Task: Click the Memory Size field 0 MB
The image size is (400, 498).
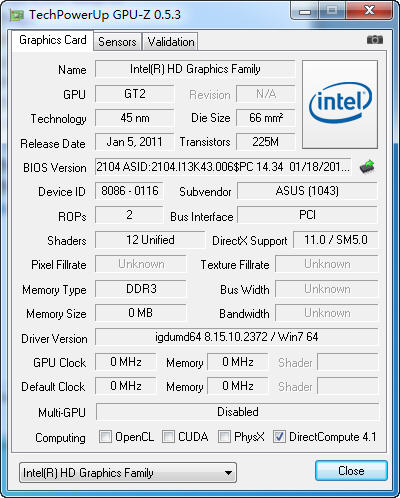Action: pos(141,313)
